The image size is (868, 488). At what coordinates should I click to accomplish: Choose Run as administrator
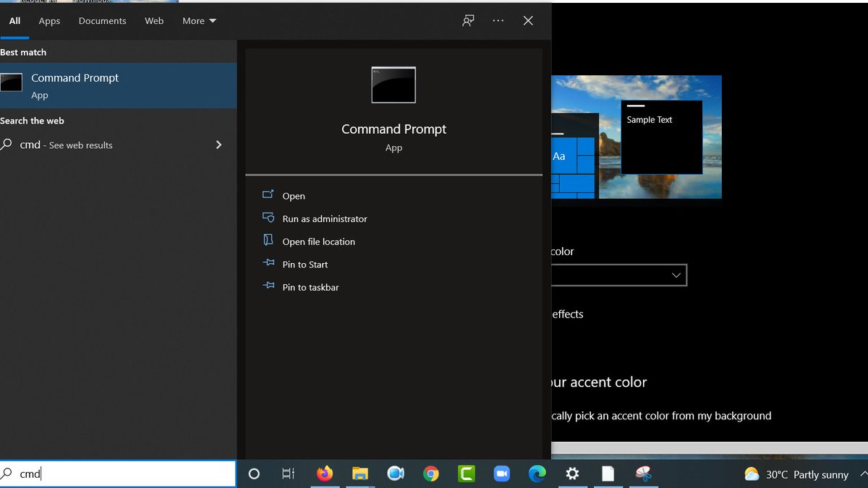325,218
